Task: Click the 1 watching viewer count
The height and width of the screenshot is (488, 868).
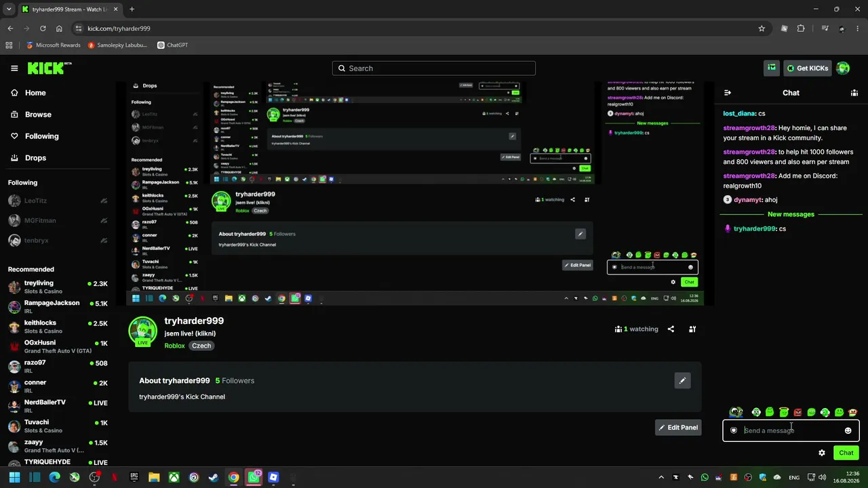Action: 636,329
